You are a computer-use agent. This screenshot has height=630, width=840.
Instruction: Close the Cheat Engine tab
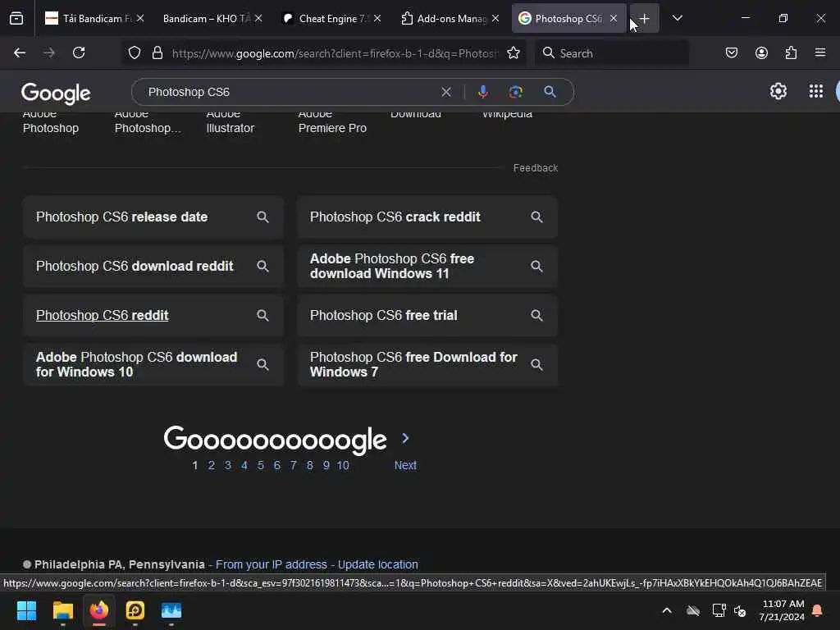(377, 18)
